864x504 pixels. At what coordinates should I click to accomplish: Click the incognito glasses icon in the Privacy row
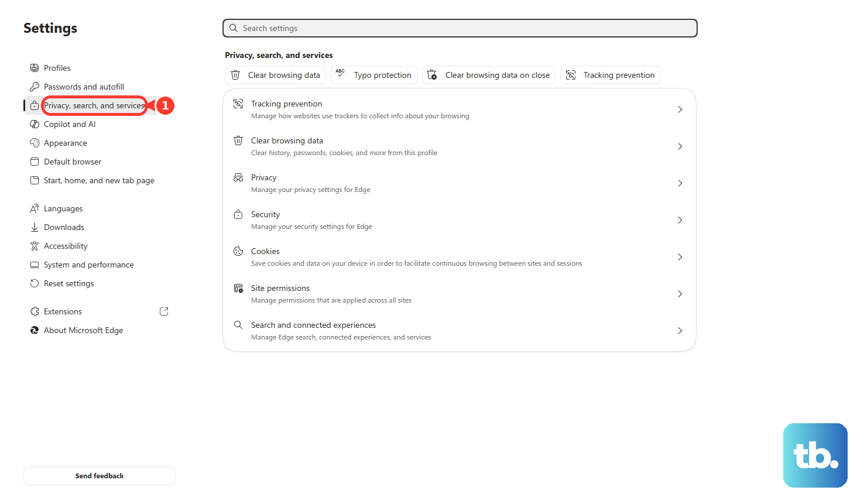(238, 177)
